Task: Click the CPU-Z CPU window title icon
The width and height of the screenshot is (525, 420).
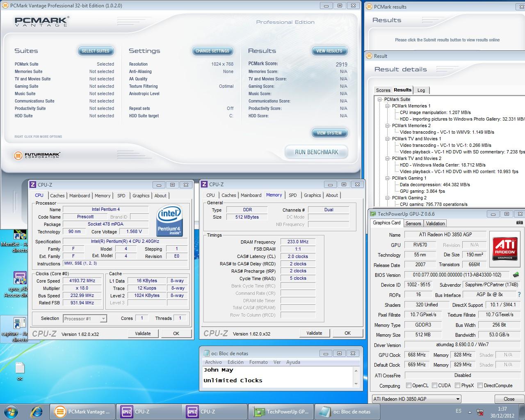Action: 33,185
